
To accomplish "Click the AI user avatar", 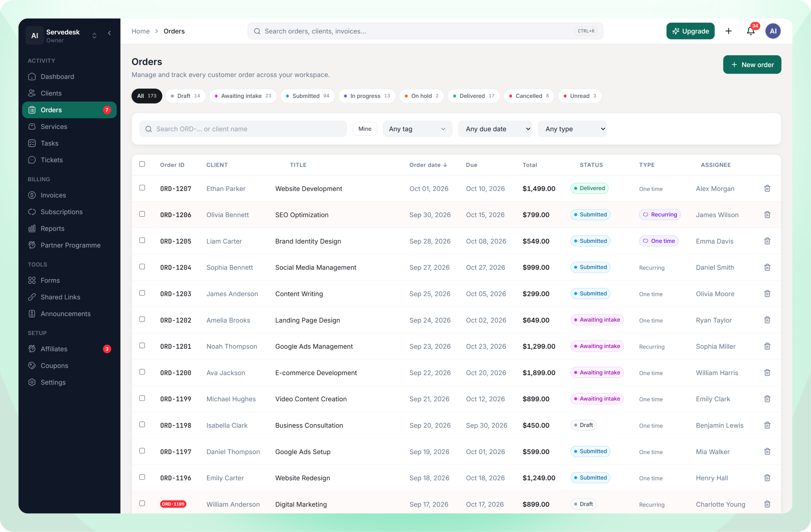I will click(773, 31).
